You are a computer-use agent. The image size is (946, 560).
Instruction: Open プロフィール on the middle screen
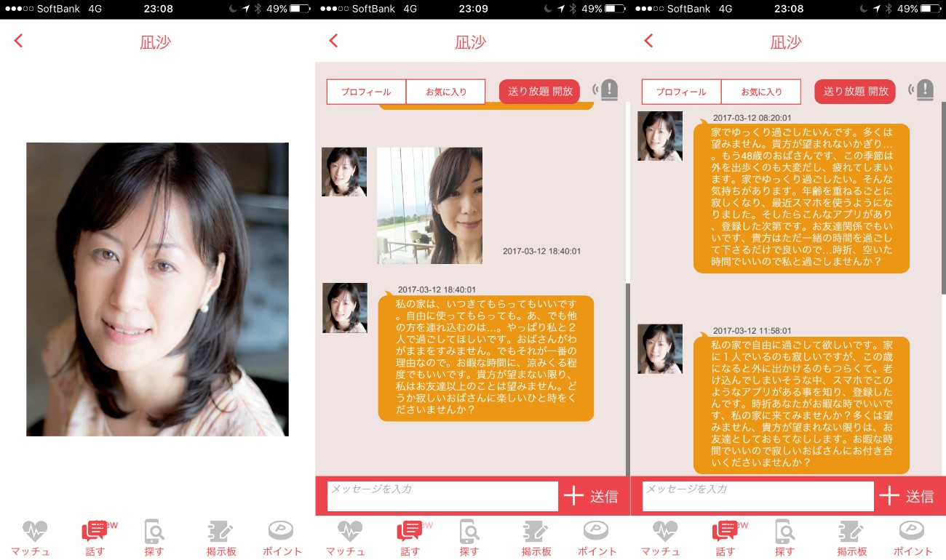366,92
